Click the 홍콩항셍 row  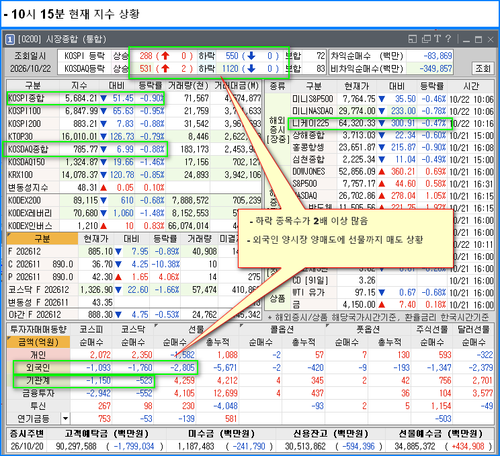point(392,147)
